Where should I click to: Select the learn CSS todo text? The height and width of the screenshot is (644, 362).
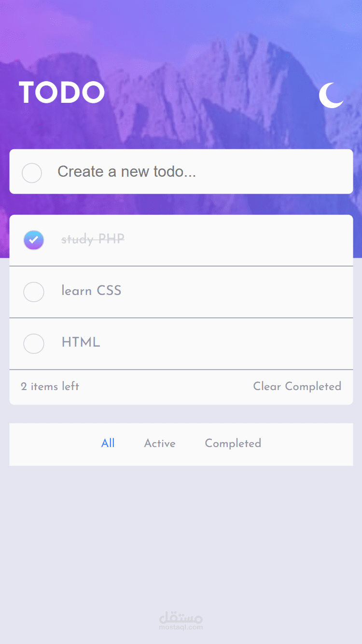pyautogui.click(x=91, y=291)
